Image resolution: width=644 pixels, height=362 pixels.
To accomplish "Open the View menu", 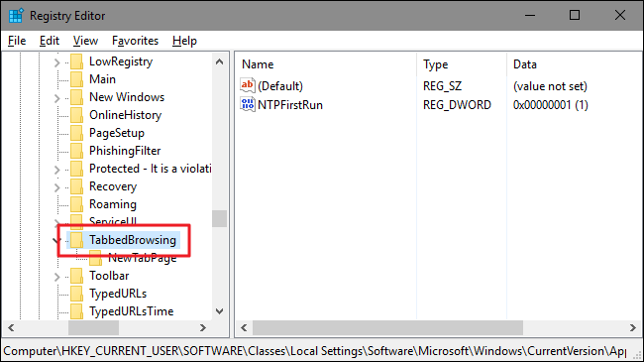I will pos(85,41).
